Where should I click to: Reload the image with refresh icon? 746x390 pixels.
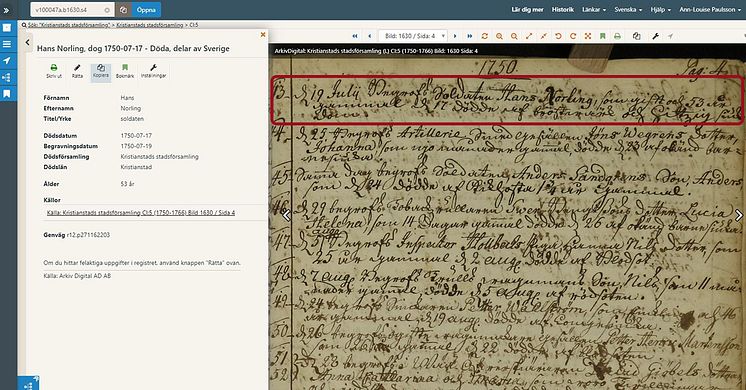(484, 36)
